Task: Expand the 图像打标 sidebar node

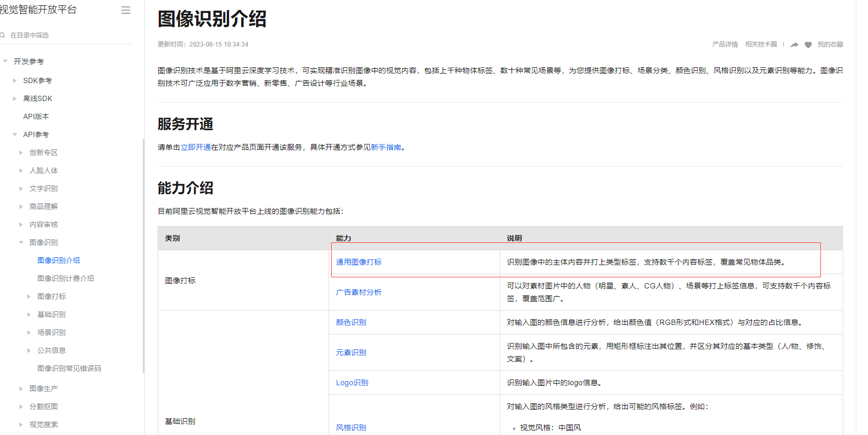Action: point(29,296)
